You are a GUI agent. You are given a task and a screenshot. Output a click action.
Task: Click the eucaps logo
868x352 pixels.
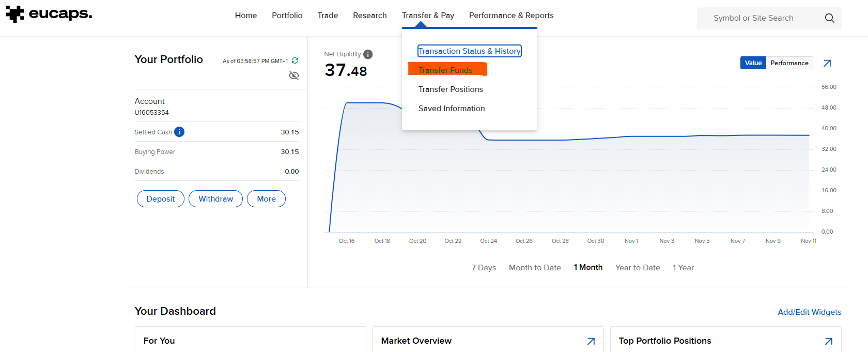(x=49, y=14)
